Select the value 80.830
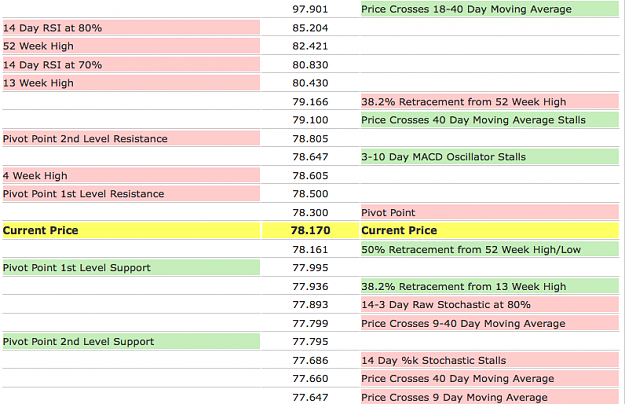 click(x=310, y=65)
